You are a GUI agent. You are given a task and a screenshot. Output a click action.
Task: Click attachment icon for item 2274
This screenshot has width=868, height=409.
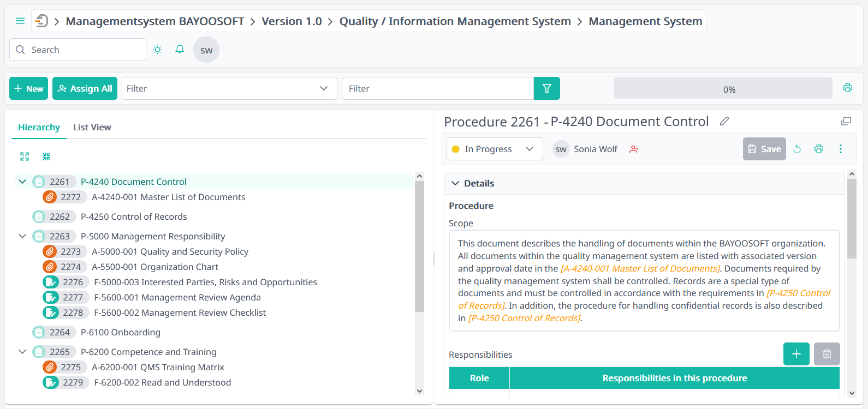point(50,267)
